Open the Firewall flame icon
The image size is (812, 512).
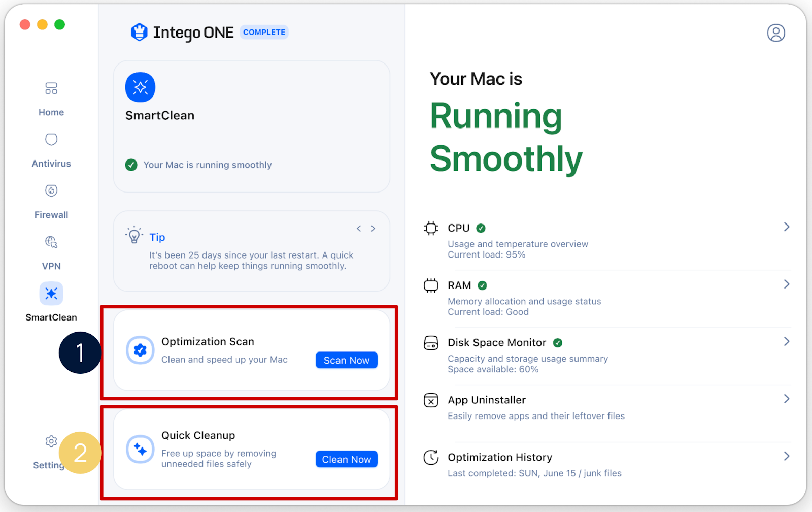(x=51, y=190)
